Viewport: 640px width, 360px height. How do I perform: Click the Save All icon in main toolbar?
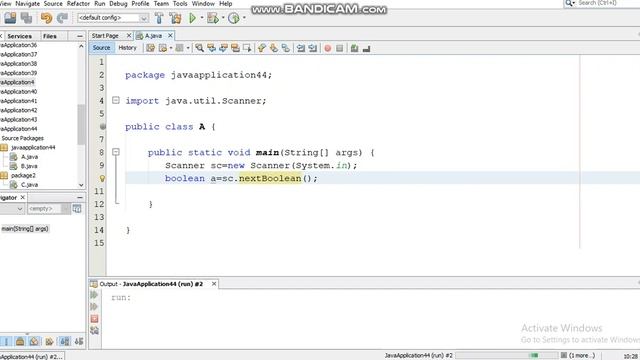[x=27, y=18]
